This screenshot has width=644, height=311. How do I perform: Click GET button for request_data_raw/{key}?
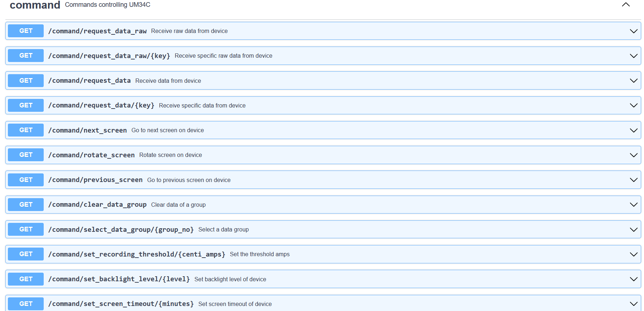click(x=26, y=56)
